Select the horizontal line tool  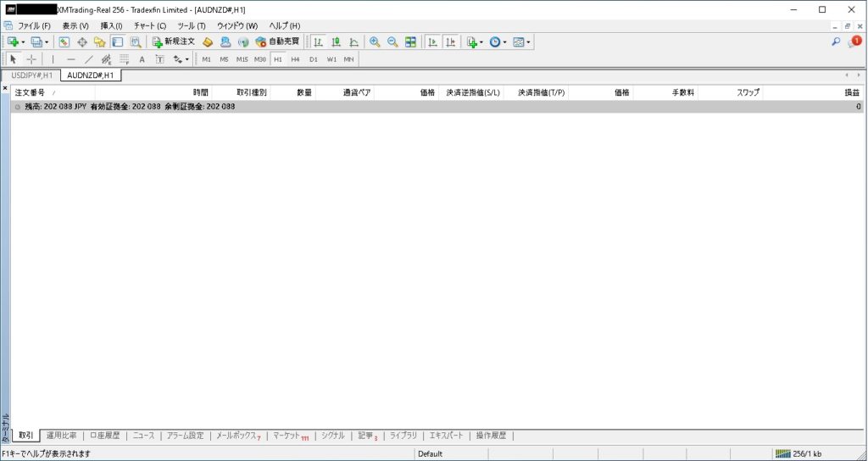pyautogui.click(x=70, y=59)
